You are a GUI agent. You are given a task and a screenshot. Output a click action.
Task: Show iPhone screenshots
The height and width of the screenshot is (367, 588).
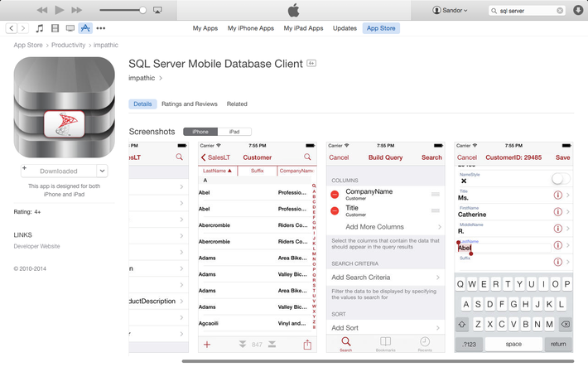pos(200,132)
